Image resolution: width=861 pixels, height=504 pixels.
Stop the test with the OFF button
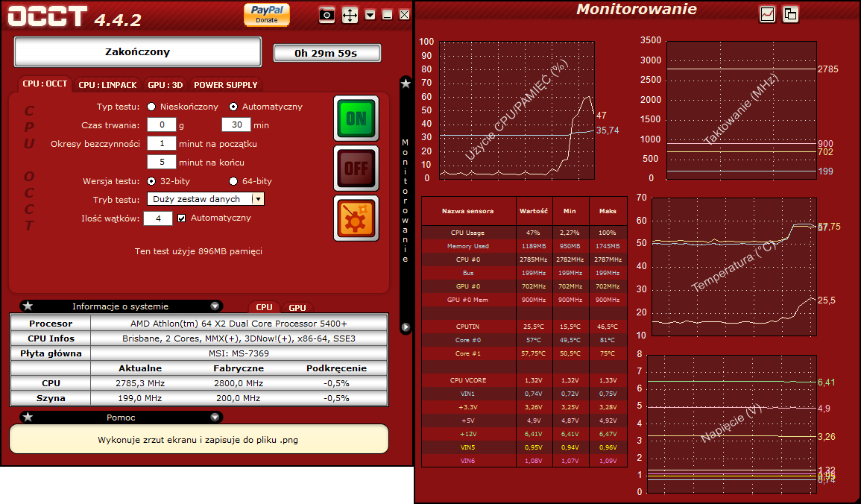click(356, 168)
